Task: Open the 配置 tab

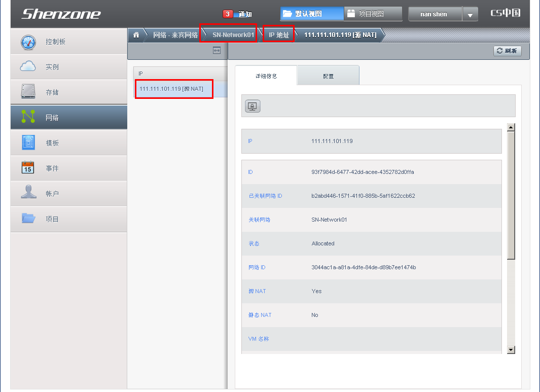Action: (329, 76)
